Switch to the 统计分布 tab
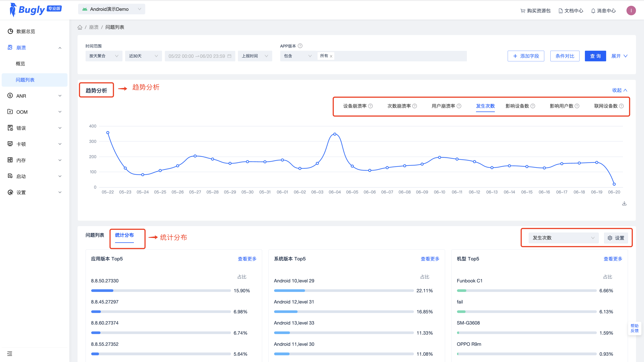This screenshot has height=362, width=644. [124, 235]
